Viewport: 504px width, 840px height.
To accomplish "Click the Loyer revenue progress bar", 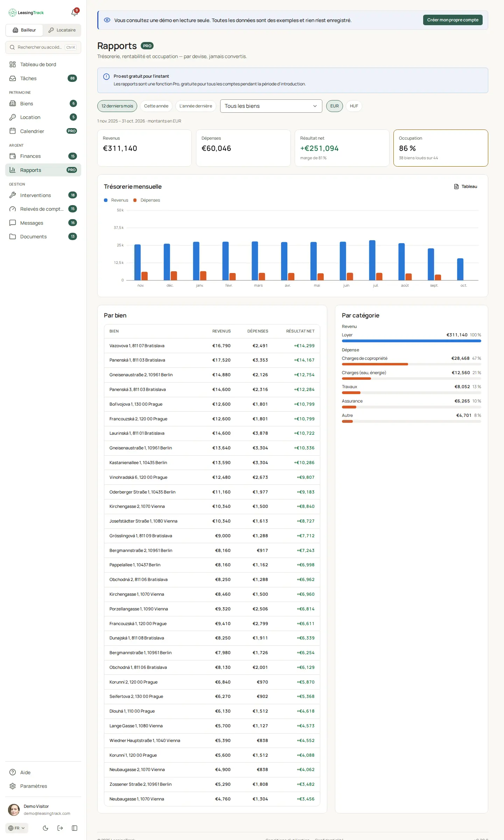I will tap(412, 341).
